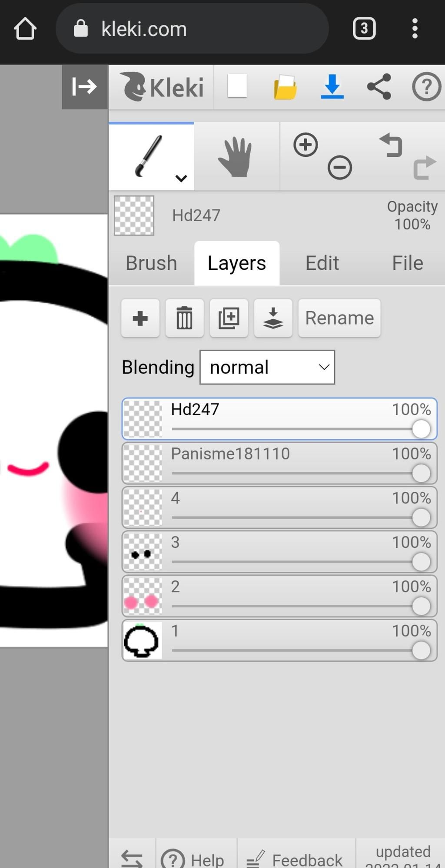
Task: Tap the browser home icon
Action: click(x=25, y=29)
